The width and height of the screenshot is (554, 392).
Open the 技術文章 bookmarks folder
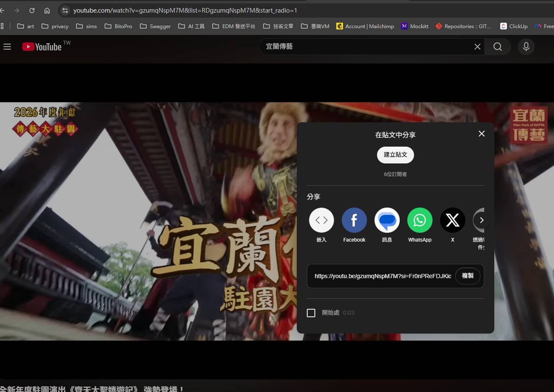[278, 26]
